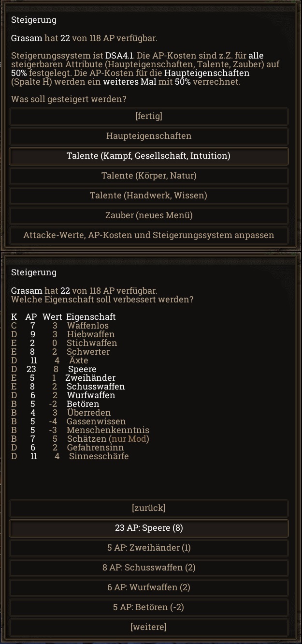Image resolution: width=302 pixels, height=644 pixels.
Task: Go back with the [zurück] button
Action: click(x=149, y=508)
